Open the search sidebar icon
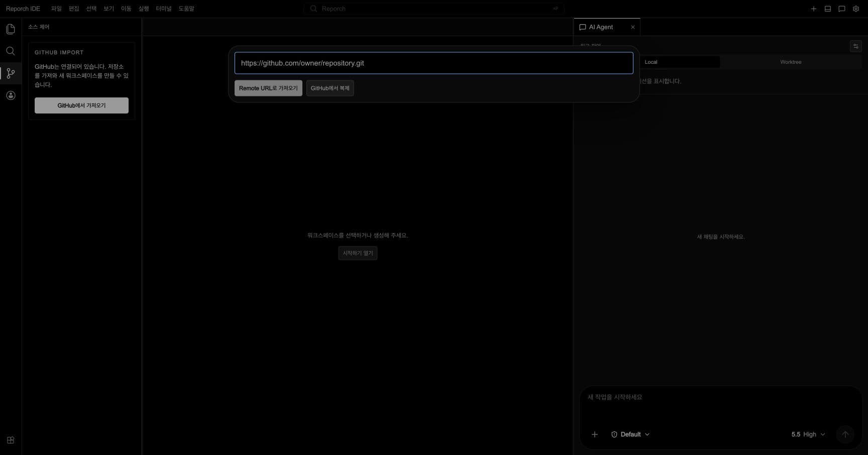The height and width of the screenshot is (455, 868). (11, 51)
